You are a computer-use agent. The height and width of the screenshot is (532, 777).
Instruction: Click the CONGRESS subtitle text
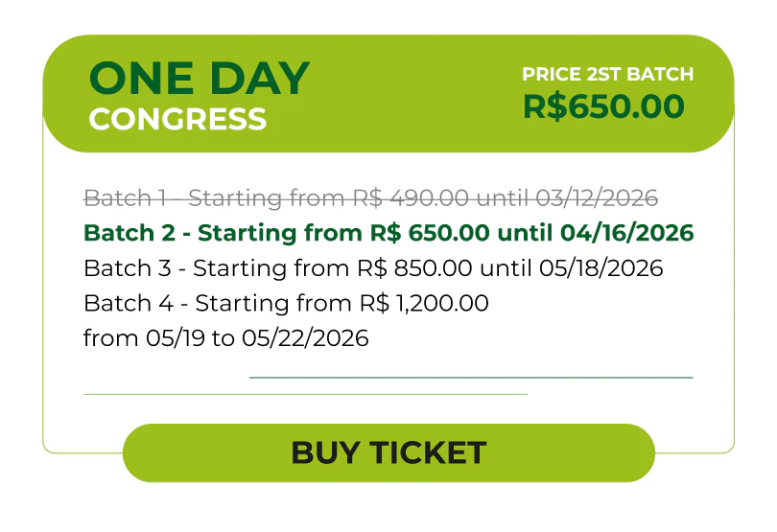[x=177, y=119]
